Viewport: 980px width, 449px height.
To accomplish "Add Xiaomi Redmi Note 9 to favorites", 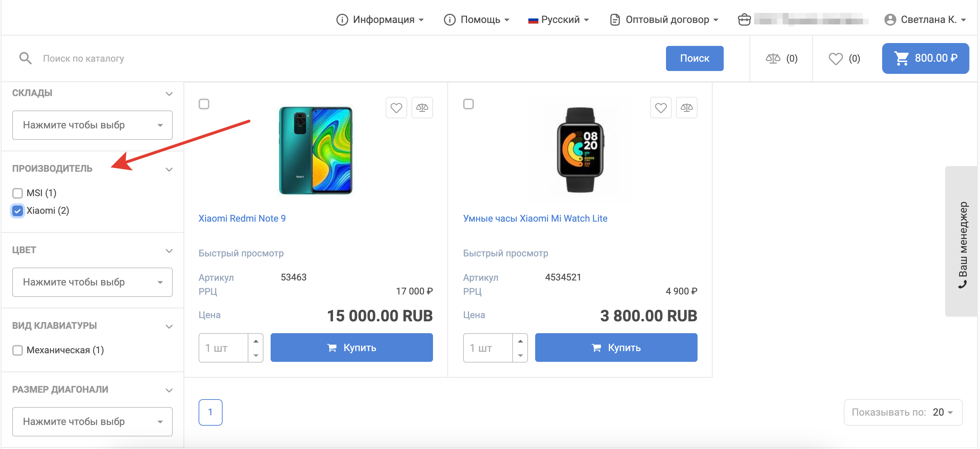I will 396,108.
